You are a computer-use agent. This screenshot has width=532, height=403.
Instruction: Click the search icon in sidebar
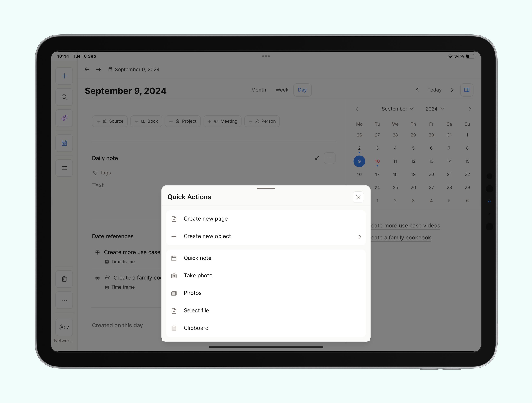point(64,97)
